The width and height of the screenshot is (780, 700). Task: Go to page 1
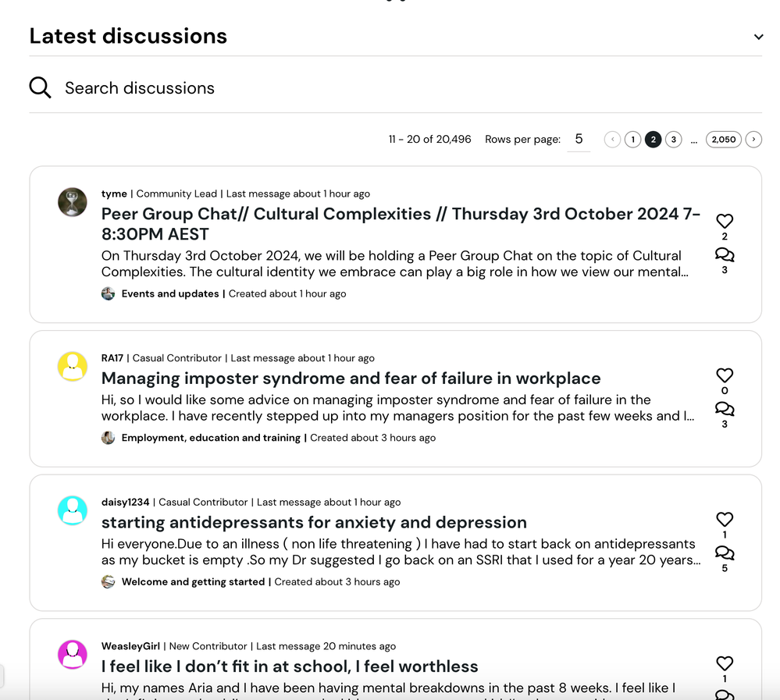[632, 139]
